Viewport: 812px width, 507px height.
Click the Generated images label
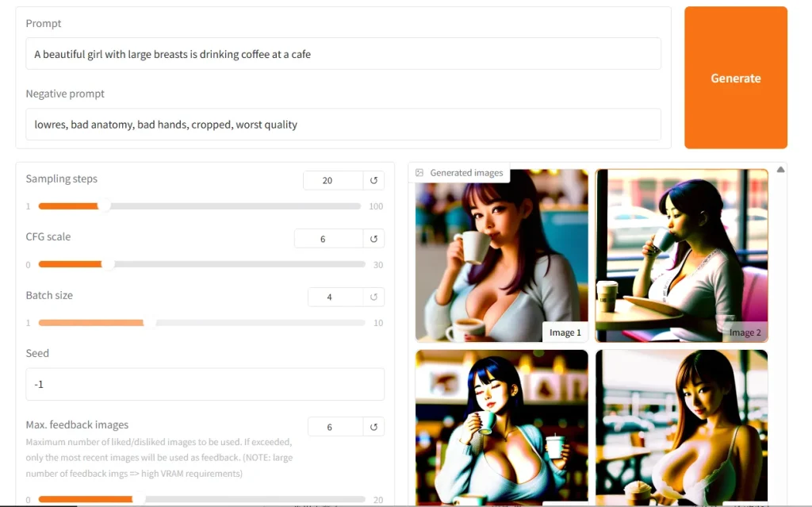point(467,172)
